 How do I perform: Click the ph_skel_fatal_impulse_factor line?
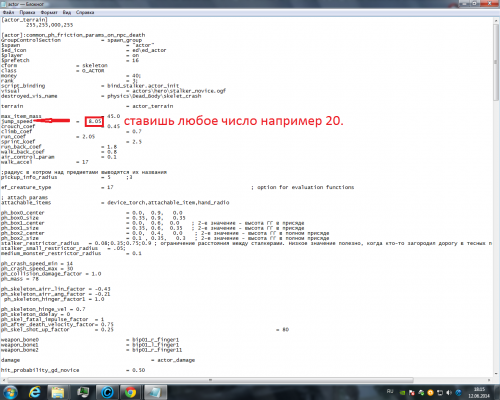(53, 319)
